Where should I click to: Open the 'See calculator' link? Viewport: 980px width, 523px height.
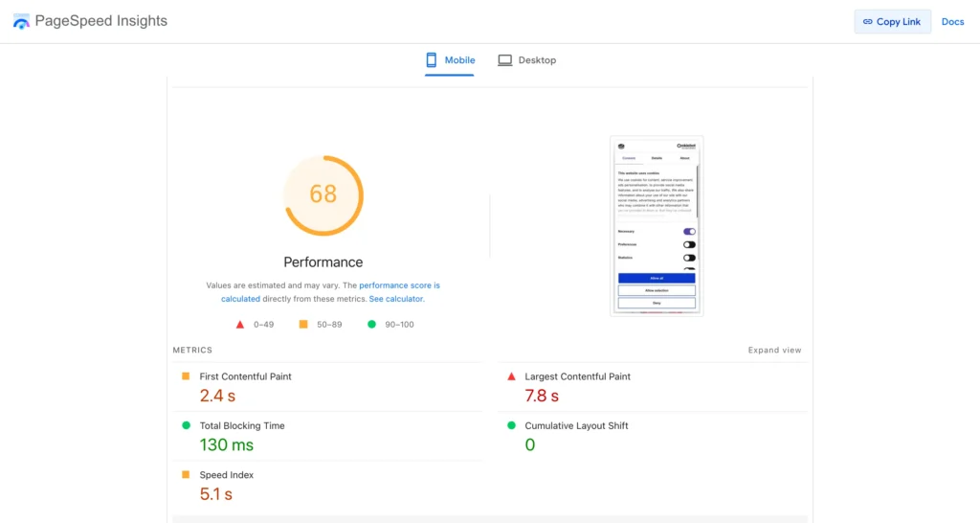pyautogui.click(x=395, y=299)
